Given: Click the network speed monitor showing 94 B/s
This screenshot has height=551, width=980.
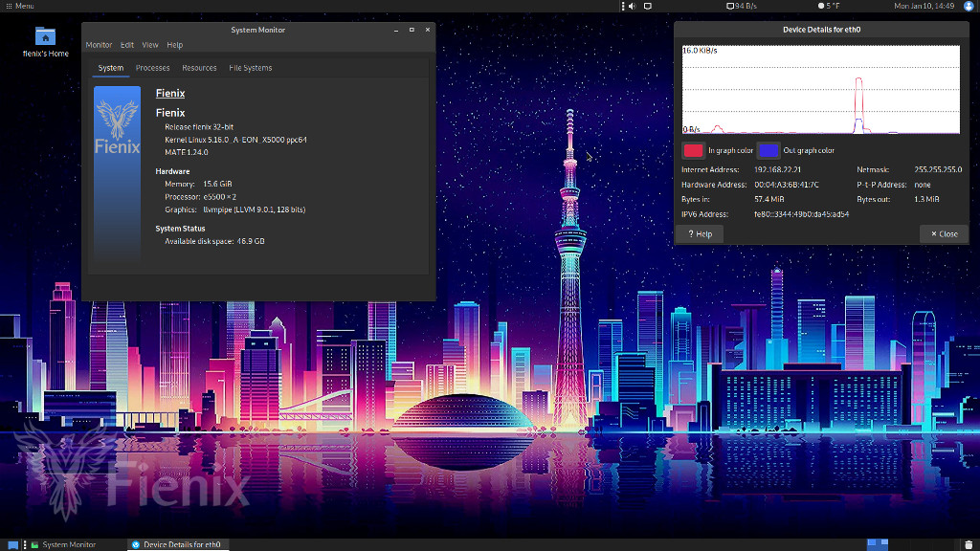Looking at the screenshot, I should [742, 7].
